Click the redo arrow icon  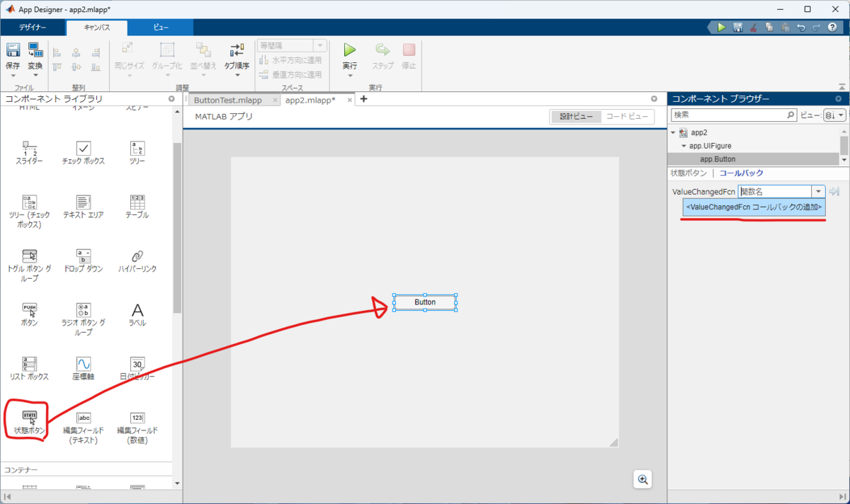pos(816,28)
